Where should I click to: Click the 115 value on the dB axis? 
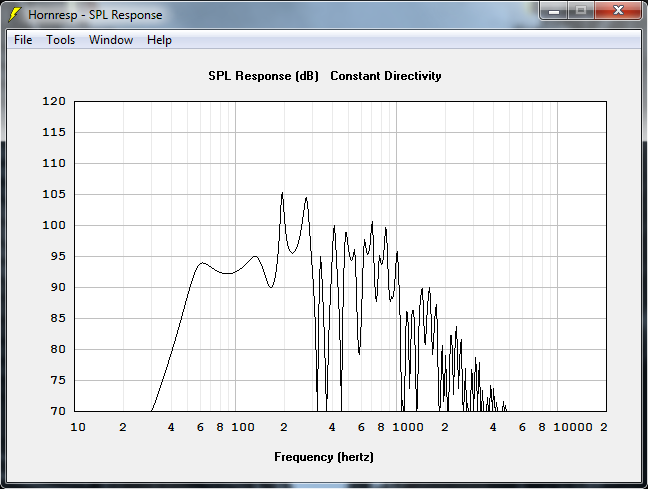coord(54,132)
